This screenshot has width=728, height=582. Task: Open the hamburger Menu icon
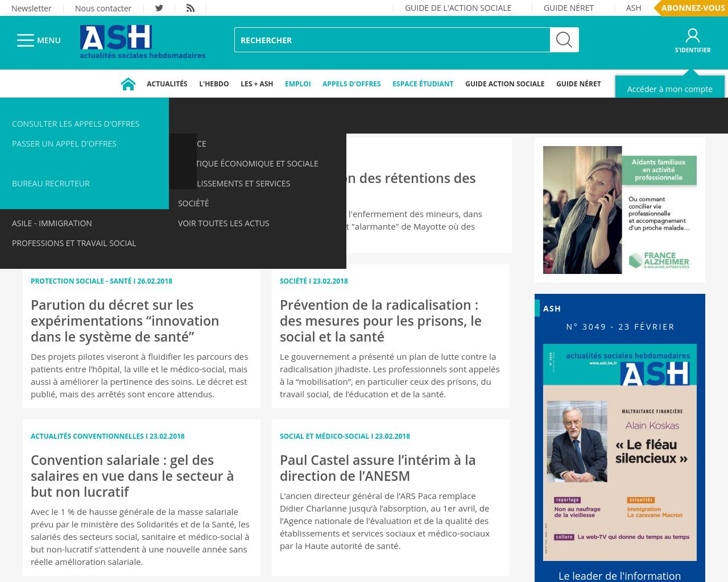[26, 40]
